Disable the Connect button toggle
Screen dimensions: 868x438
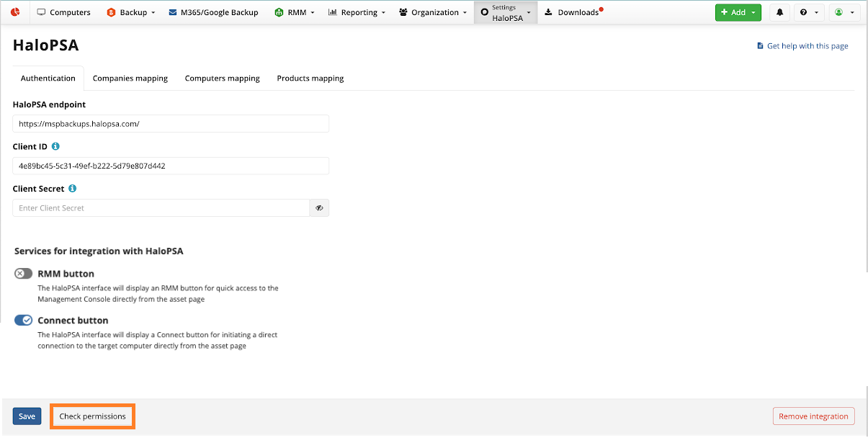pos(24,320)
